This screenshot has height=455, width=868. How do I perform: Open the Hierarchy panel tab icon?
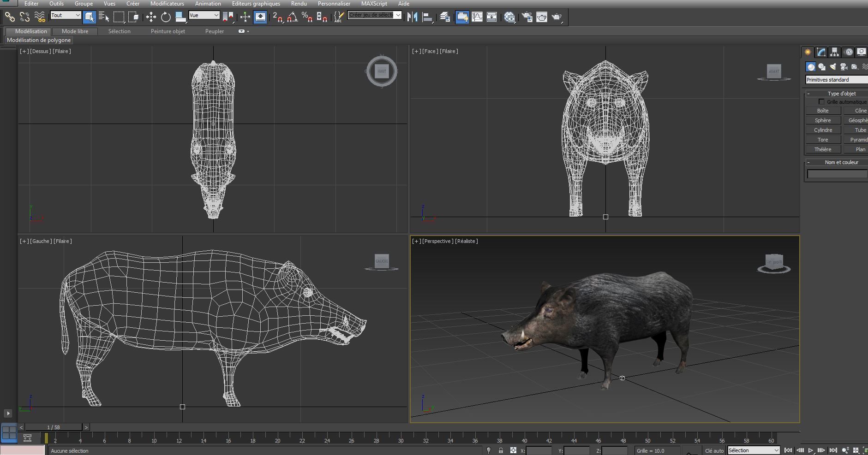[834, 52]
